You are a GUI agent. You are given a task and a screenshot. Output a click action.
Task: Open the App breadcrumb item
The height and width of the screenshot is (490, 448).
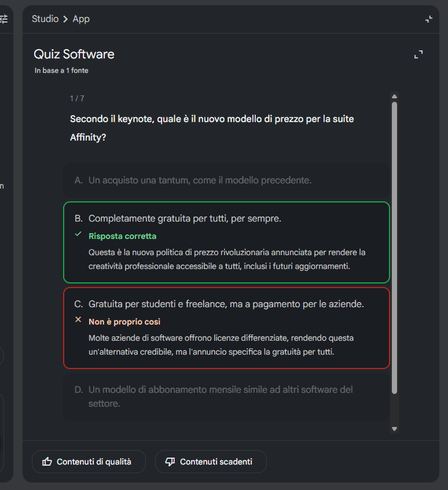coord(81,19)
